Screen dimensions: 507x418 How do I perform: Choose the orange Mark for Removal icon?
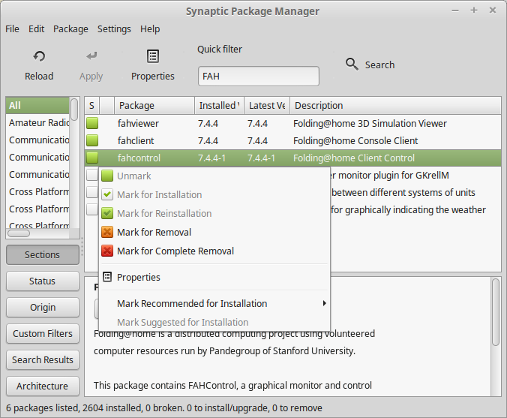(x=107, y=232)
